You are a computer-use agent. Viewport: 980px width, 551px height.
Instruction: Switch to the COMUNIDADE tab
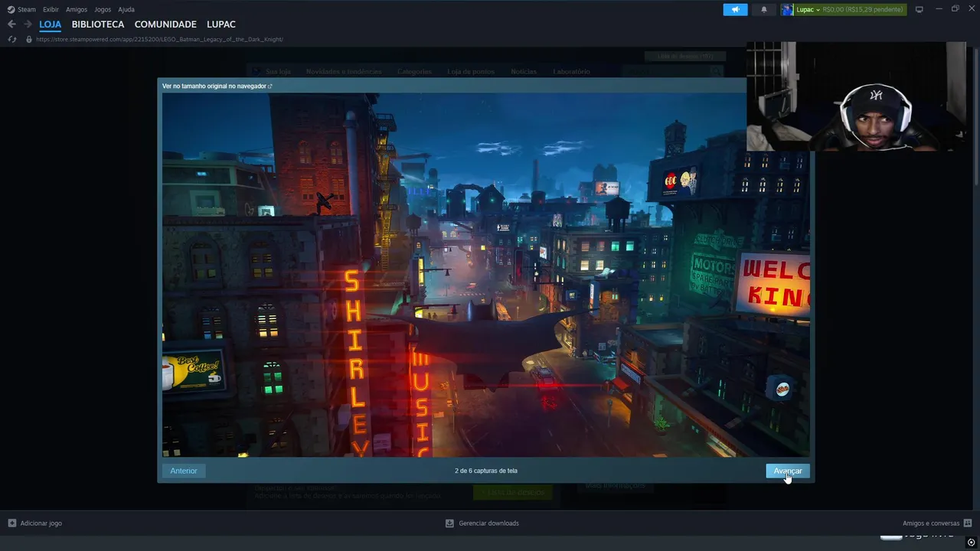tap(165, 24)
